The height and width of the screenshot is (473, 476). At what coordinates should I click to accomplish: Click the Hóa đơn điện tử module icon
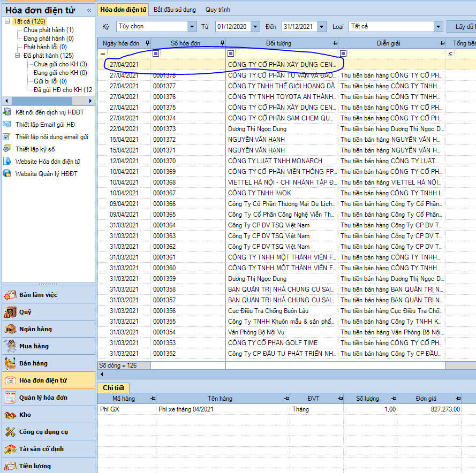[x=10, y=380]
